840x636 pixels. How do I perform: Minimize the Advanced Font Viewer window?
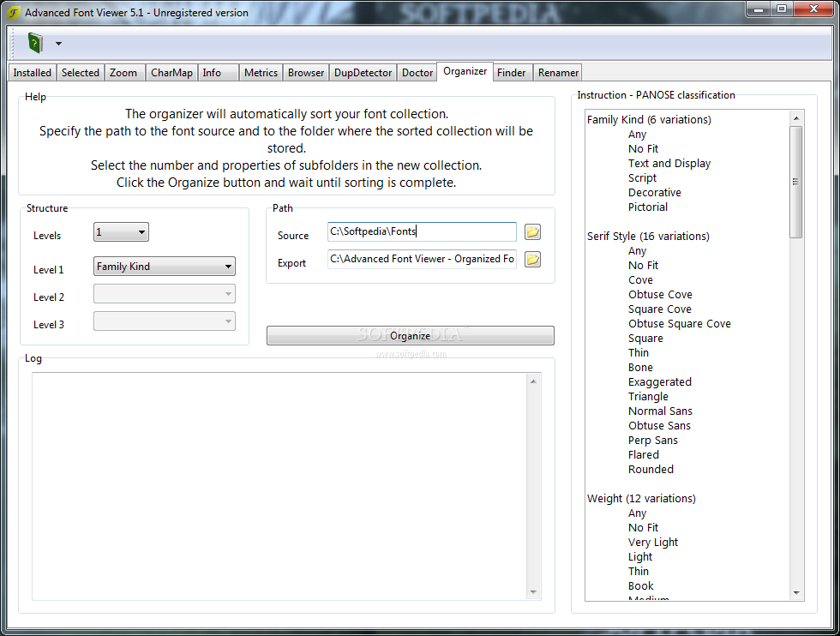(758, 9)
